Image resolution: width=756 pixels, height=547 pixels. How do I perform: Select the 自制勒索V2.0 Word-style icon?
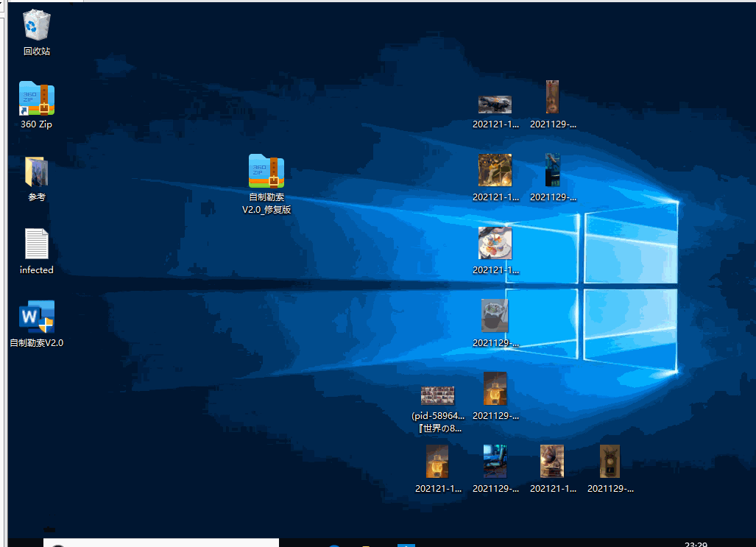37,317
